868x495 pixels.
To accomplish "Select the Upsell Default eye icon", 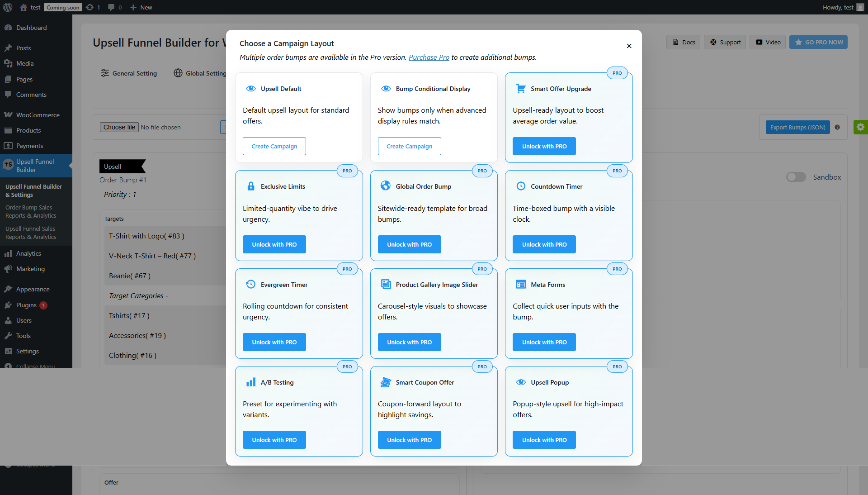I will coord(251,89).
